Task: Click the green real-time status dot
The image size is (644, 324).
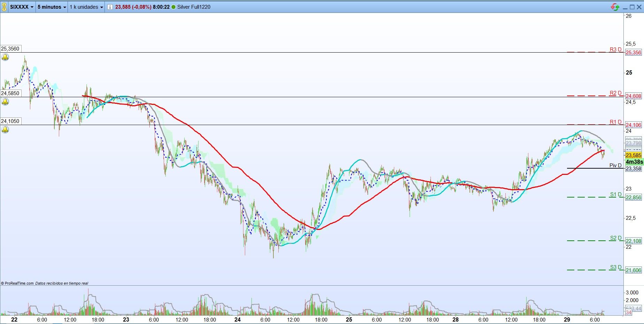Action: (173, 7)
